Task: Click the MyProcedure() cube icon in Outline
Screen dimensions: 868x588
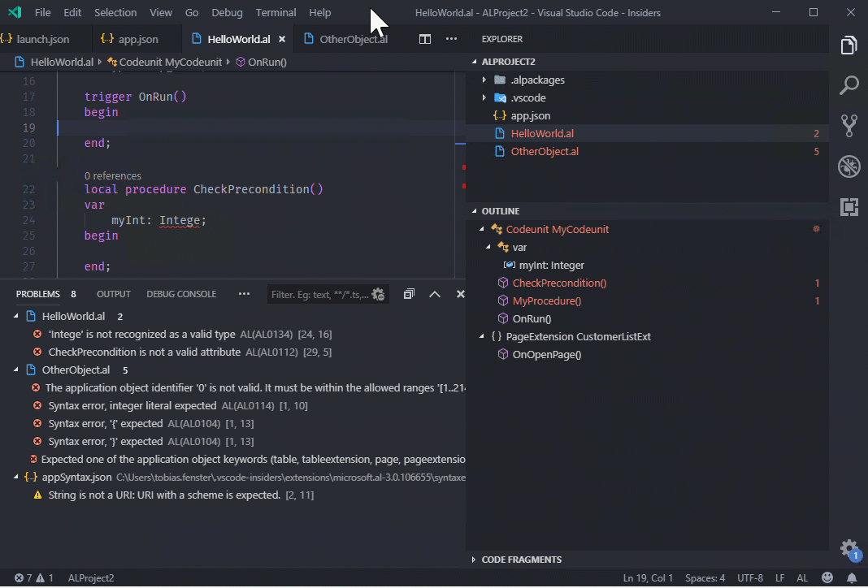Action: coord(502,300)
